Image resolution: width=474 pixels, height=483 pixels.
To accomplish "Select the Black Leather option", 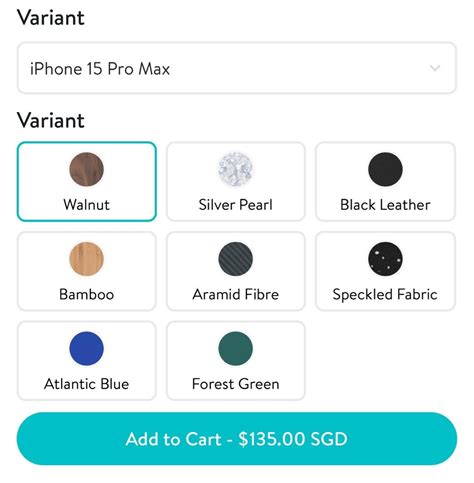I will [385, 182].
